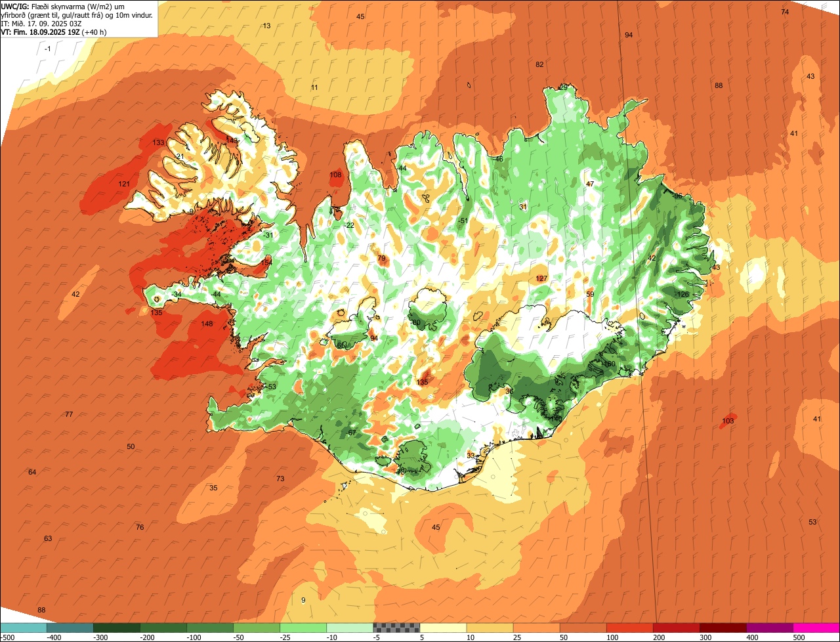840x642 pixels.
Task: Click the map value '121'
Action: 124,184
